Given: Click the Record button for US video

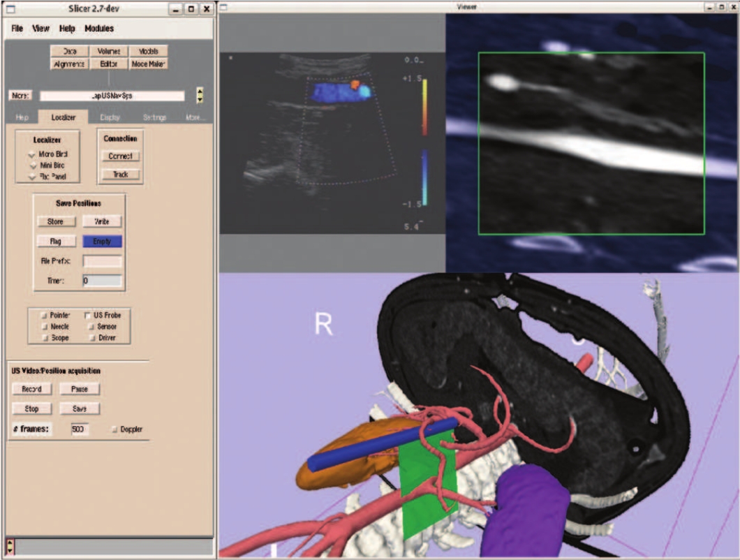Looking at the screenshot, I should pos(31,389).
